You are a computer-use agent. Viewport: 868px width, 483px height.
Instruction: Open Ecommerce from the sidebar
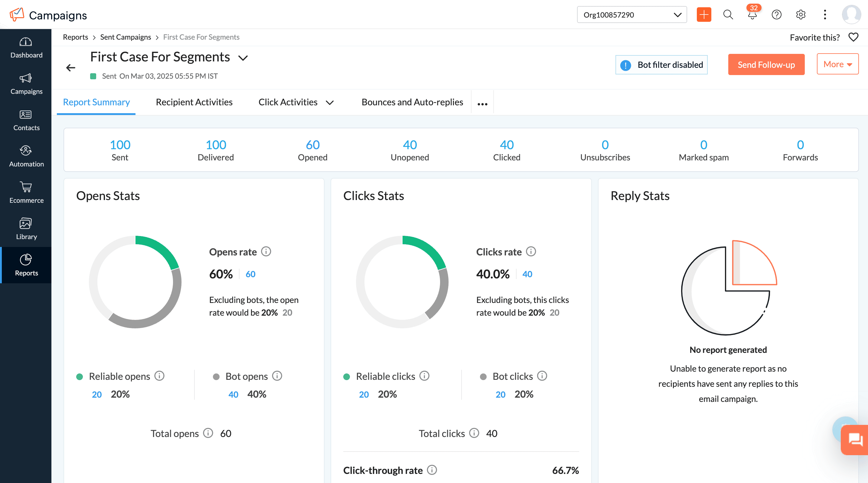26,193
